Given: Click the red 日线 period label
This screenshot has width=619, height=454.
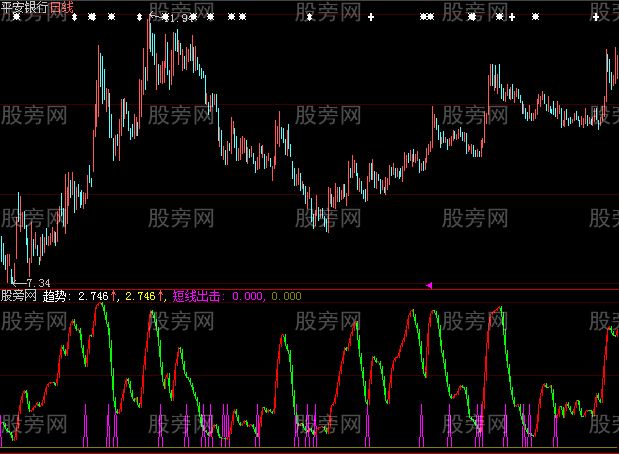Looking at the screenshot, I should (63, 7).
